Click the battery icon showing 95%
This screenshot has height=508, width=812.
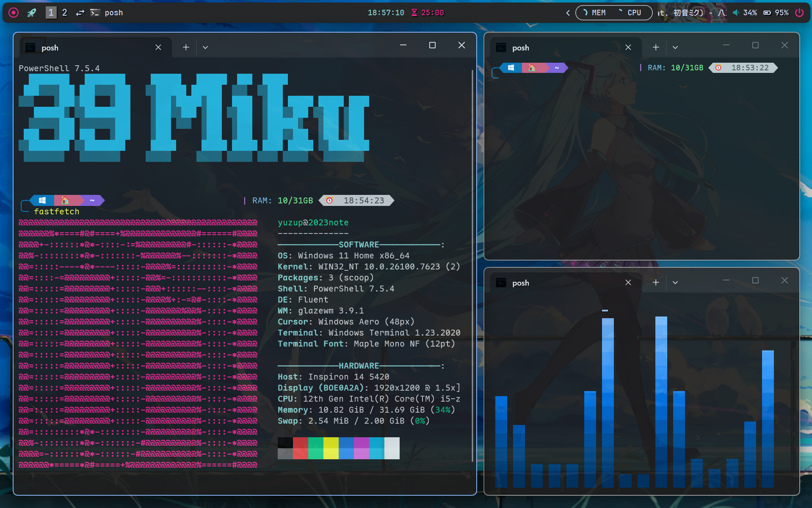click(767, 13)
